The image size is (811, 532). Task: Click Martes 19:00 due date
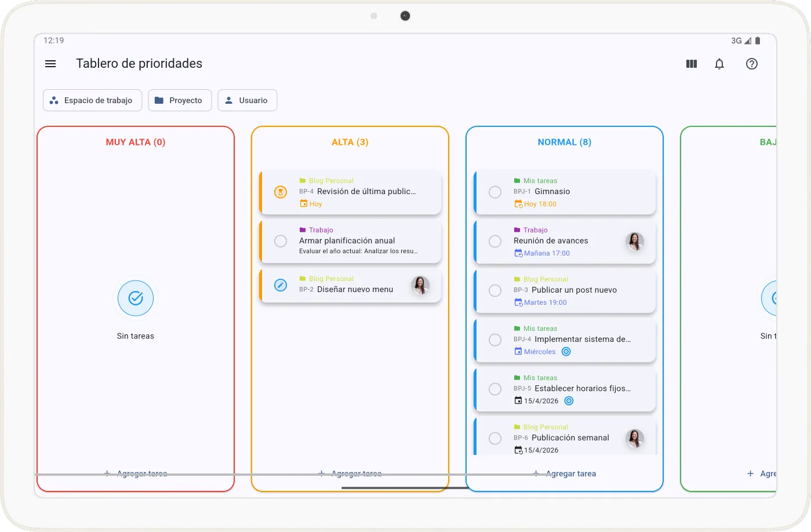tap(540, 303)
